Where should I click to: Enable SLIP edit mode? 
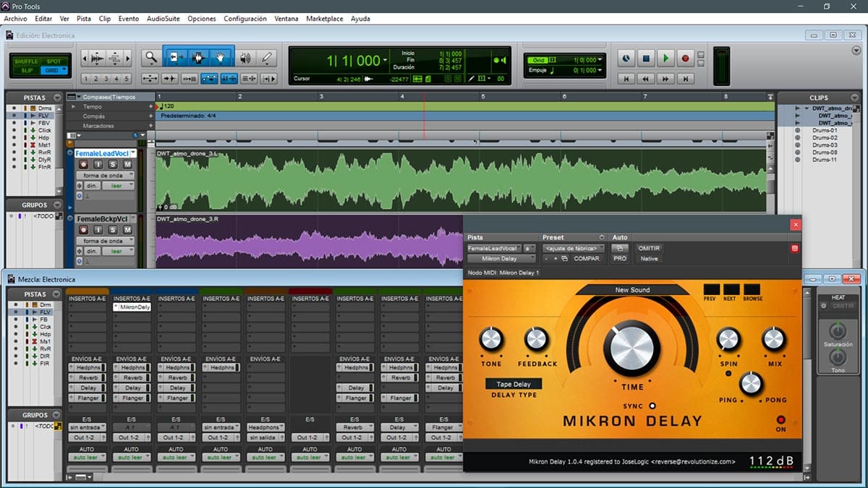point(27,70)
